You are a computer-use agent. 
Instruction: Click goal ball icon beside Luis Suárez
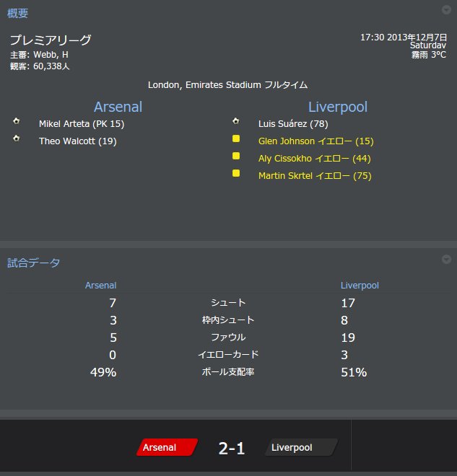tap(235, 121)
